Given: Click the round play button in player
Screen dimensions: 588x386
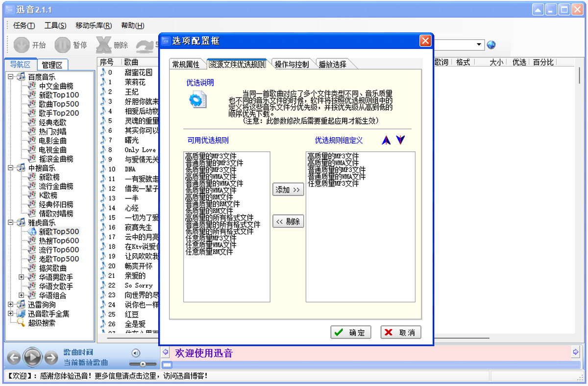Looking at the screenshot, I should click(x=32, y=357).
